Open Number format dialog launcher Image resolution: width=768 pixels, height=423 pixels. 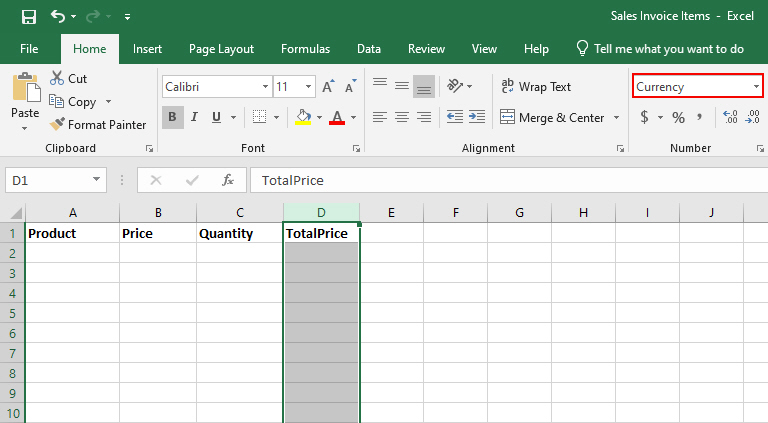click(760, 149)
